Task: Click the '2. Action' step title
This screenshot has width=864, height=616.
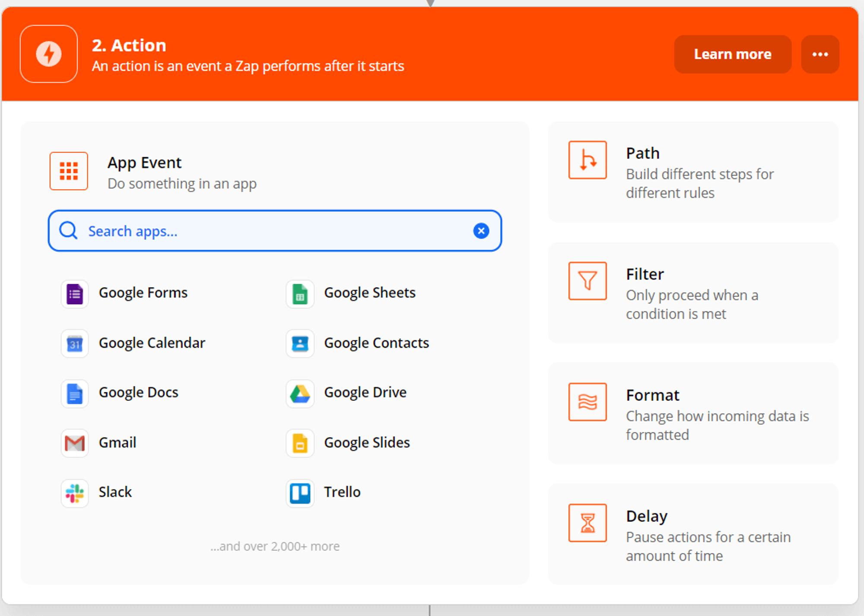Action: pos(129,45)
